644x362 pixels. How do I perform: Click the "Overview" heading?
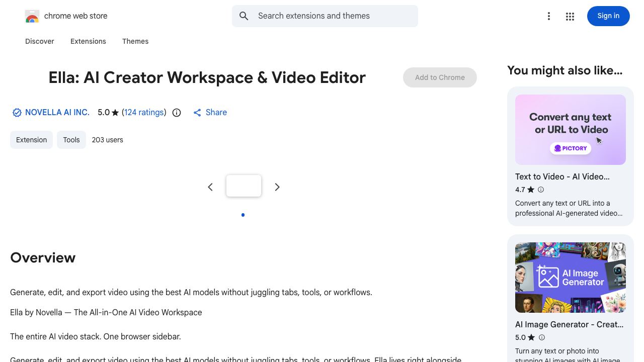point(43,257)
